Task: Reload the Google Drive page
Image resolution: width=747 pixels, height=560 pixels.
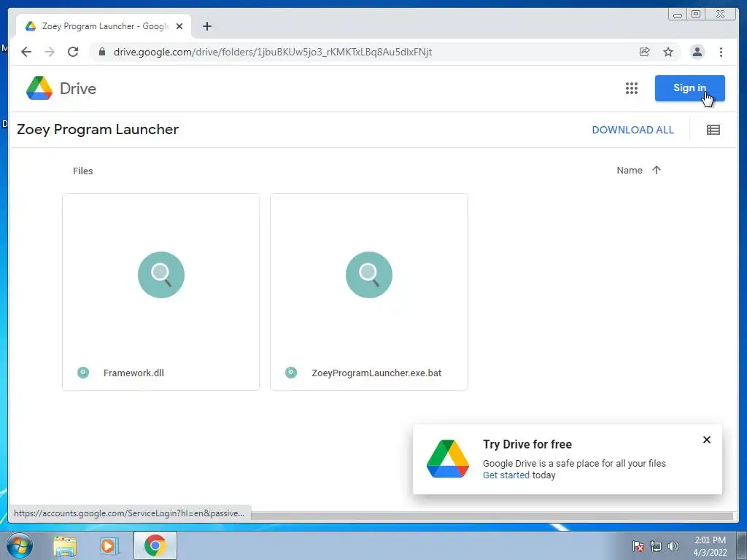Action: point(73,52)
